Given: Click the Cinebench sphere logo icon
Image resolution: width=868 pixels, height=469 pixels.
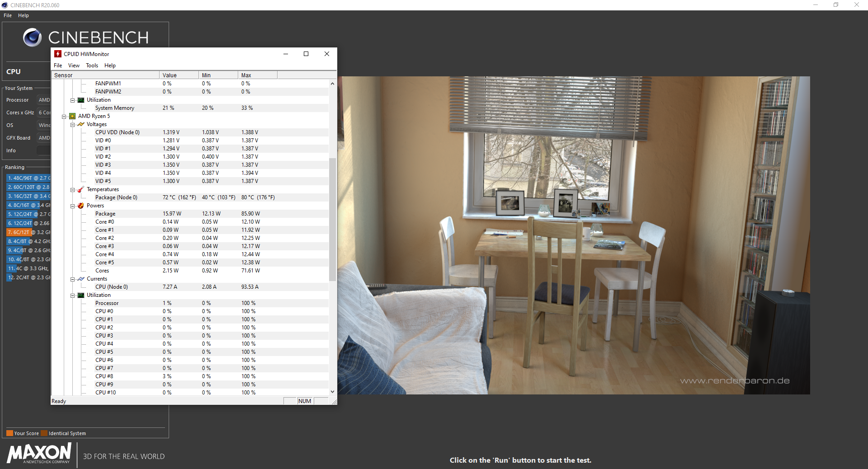Looking at the screenshot, I should 32,38.
